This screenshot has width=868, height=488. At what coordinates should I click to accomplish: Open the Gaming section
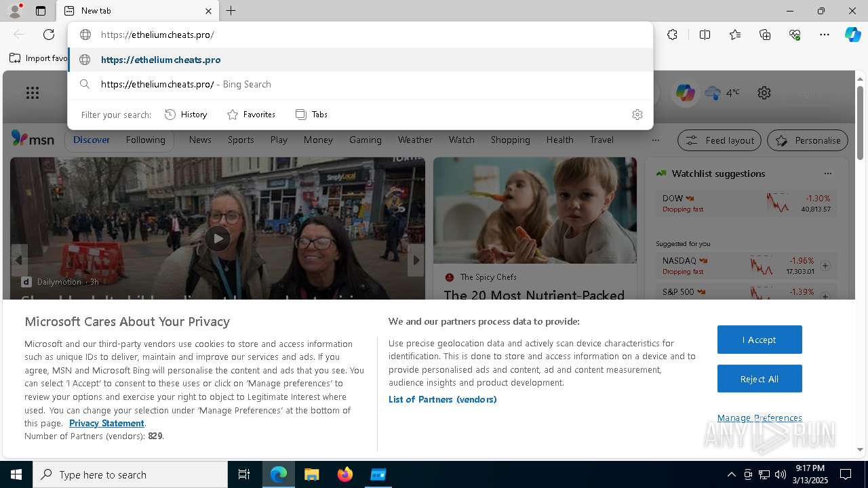[366, 140]
